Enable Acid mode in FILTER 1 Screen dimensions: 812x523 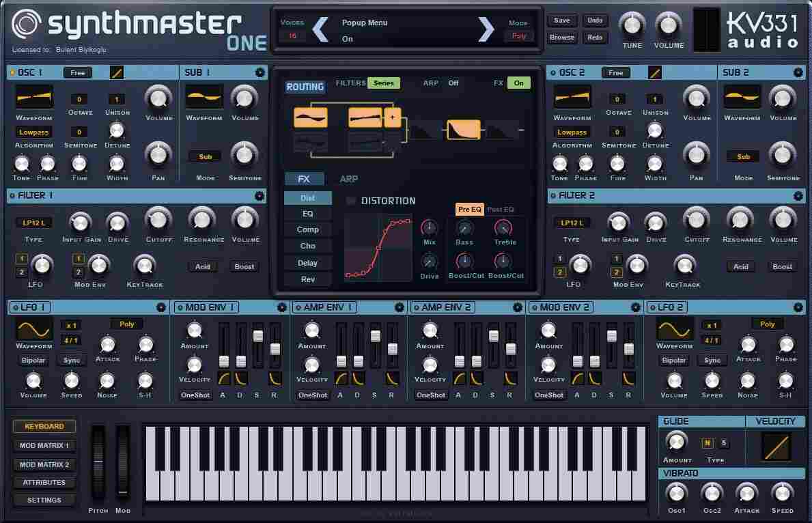pyautogui.click(x=203, y=266)
